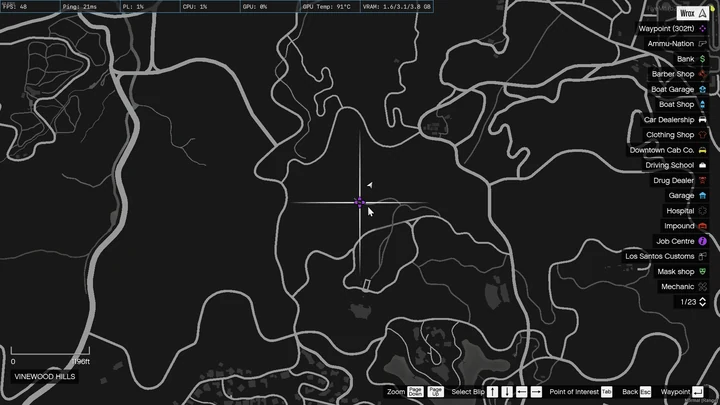Click the legend page 1/23 stepper arrows
Screen dimensions: 720x405
(x=703, y=302)
